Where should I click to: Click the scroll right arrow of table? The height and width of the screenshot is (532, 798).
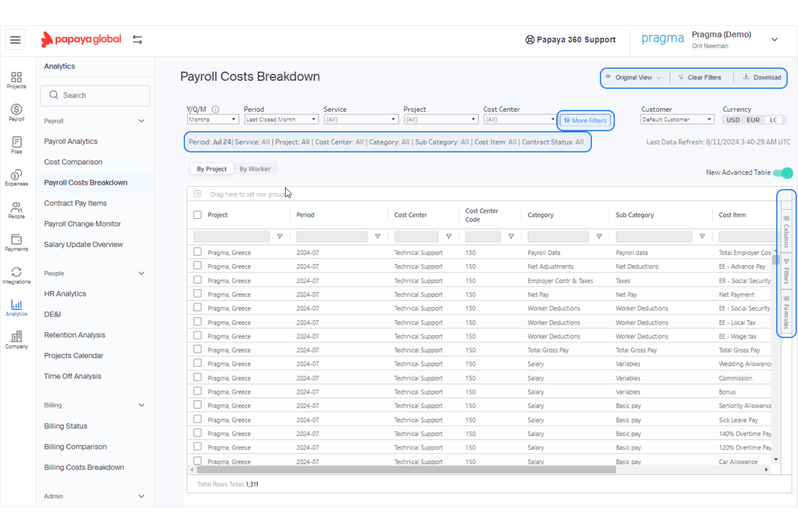(766, 470)
